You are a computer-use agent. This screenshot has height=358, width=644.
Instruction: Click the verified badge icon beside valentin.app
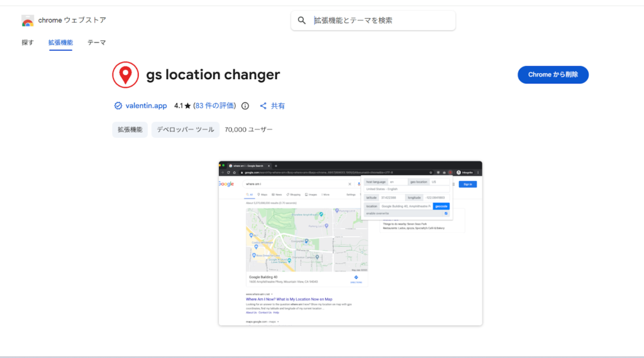[x=118, y=106]
